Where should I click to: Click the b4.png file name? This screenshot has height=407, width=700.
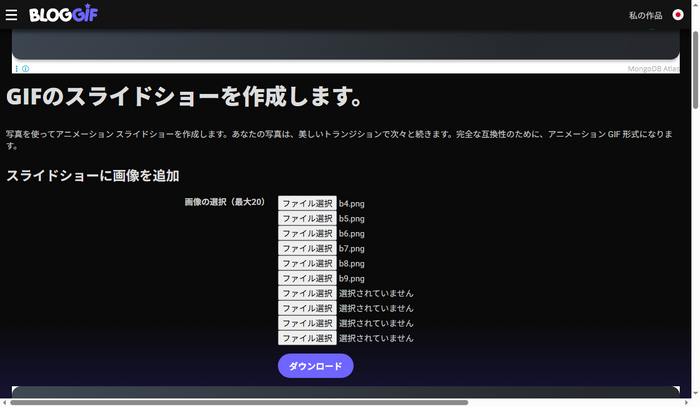(351, 204)
